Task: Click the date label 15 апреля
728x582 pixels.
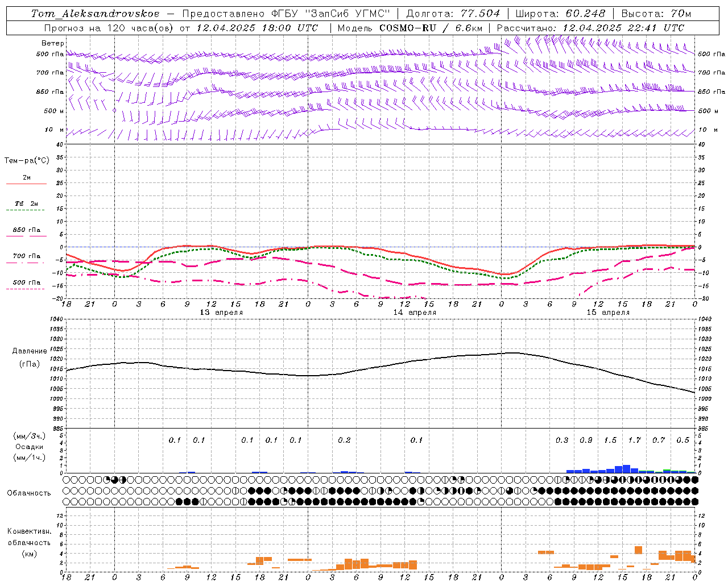Action: pos(608,313)
